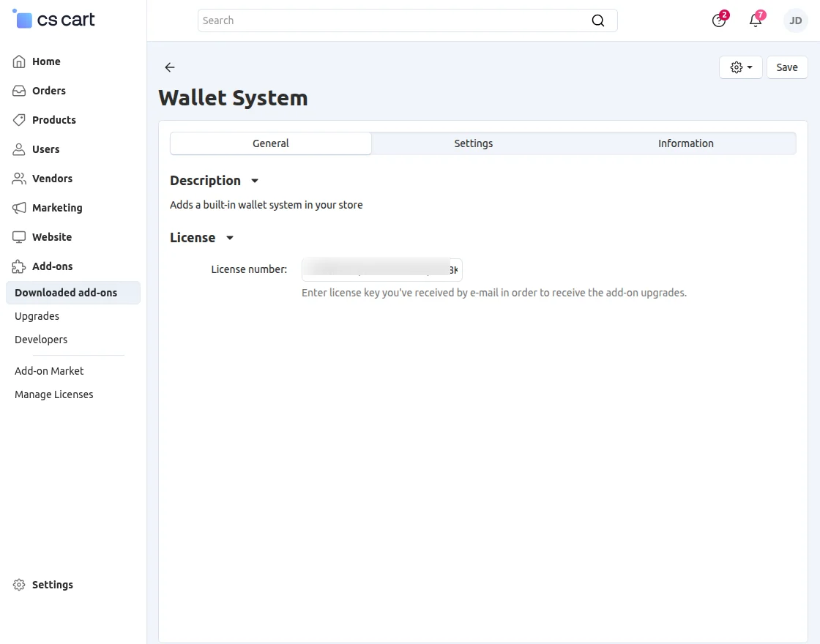The image size is (820, 644).
Task: Open the Manage Licenses page
Action: (x=53, y=394)
